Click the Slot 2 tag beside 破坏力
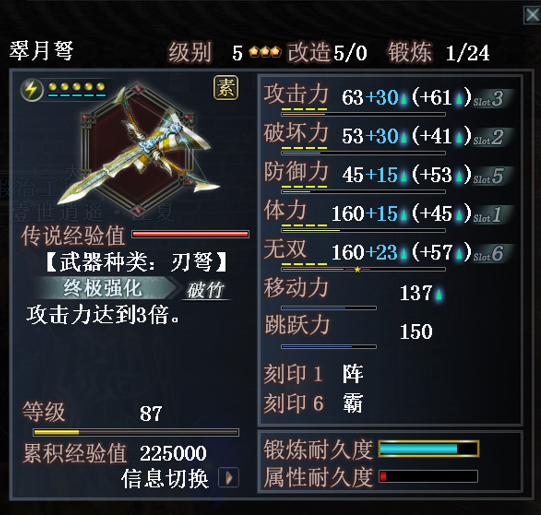The image size is (541, 515). tap(493, 137)
